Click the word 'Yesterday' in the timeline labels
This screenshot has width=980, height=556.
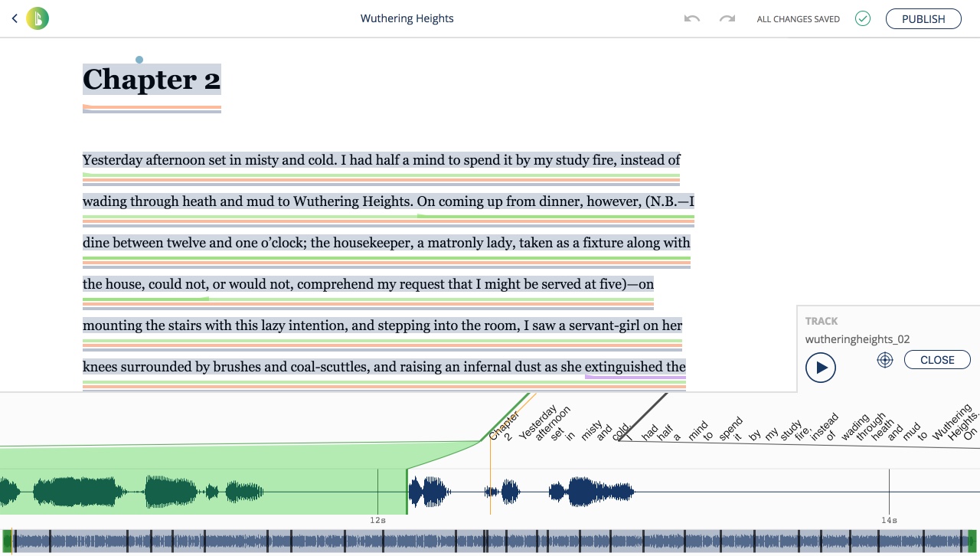(x=537, y=422)
